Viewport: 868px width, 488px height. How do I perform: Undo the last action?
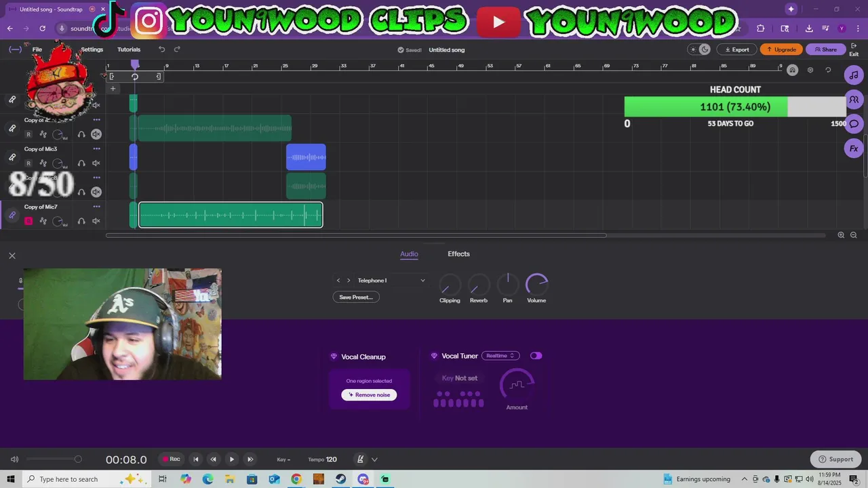point(161,49)
